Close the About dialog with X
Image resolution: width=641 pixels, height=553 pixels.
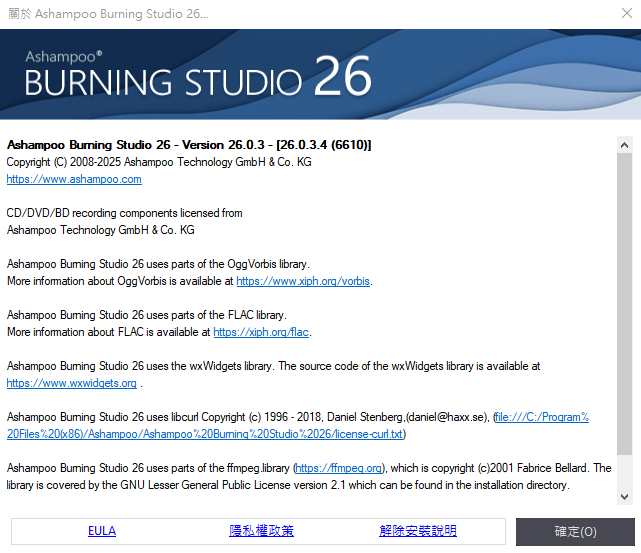[x=627, y=13]
